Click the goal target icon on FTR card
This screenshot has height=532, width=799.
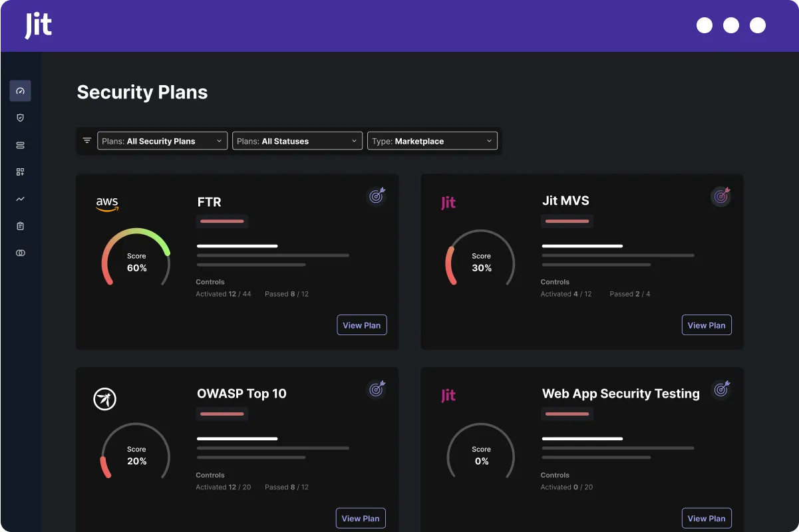point(377,196)
